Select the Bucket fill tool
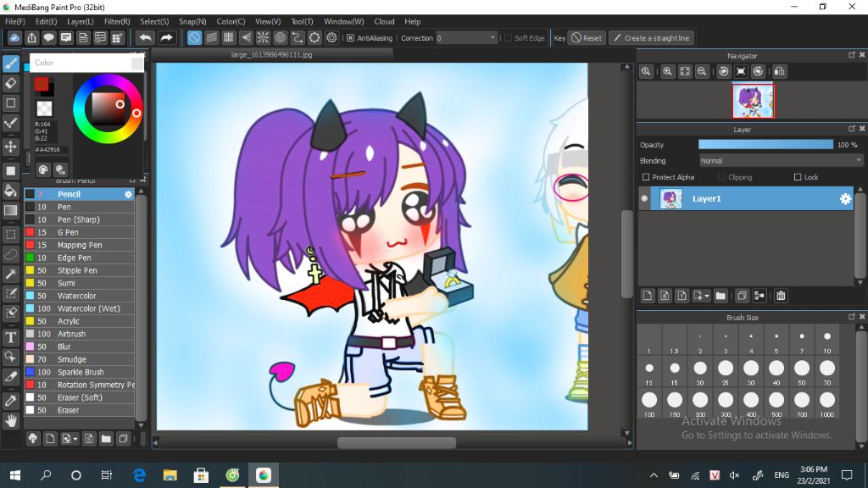The image size is (868, 488). 10,191
